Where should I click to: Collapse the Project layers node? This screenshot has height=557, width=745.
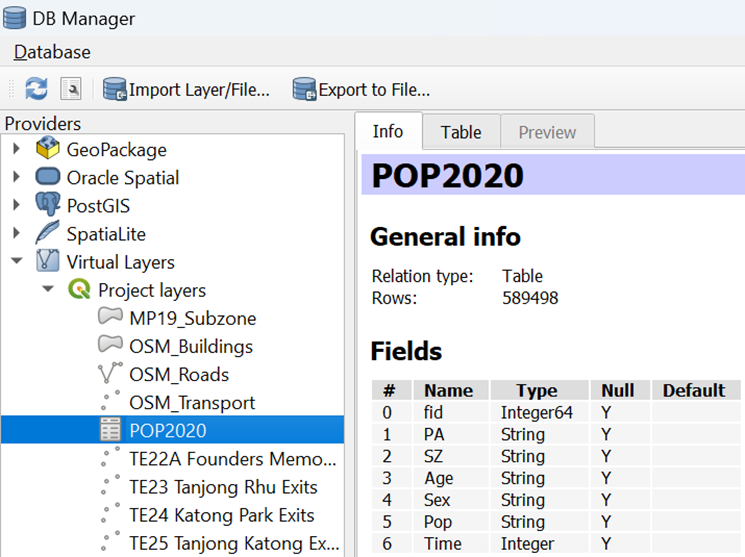point(48,290)
